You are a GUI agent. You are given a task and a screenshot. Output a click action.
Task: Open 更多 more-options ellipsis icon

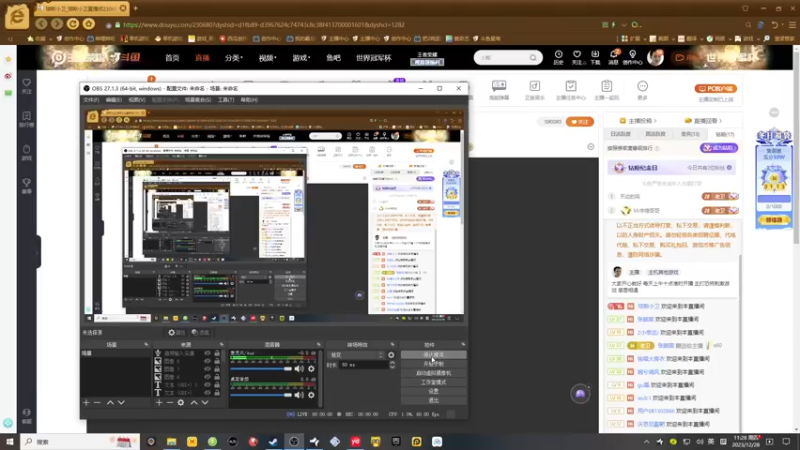click(642, 90)
